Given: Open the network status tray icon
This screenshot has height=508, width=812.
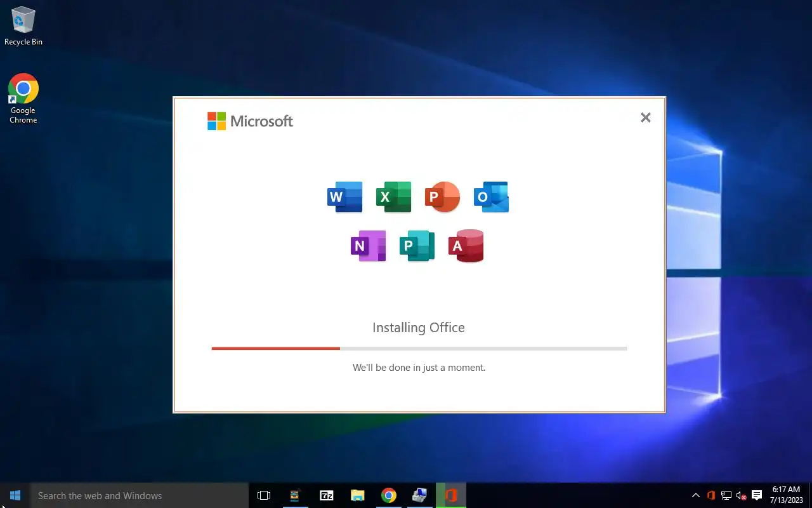Looking at the screenshot, I should coord(726,495).
